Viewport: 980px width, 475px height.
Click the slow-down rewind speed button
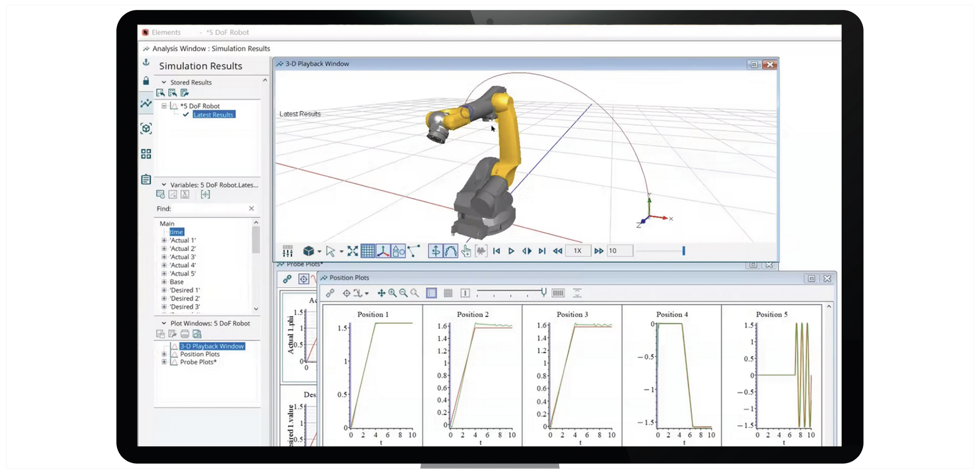(x=557, y=251)
